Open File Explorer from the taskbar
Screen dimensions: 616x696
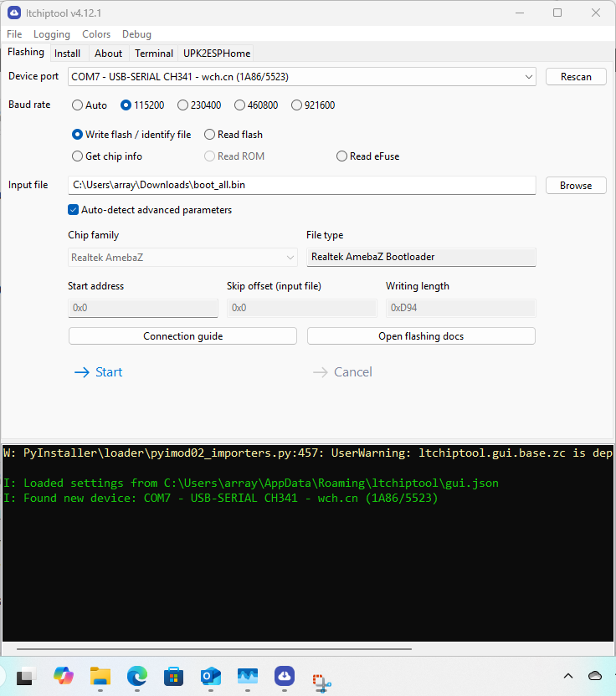(100, 676)
